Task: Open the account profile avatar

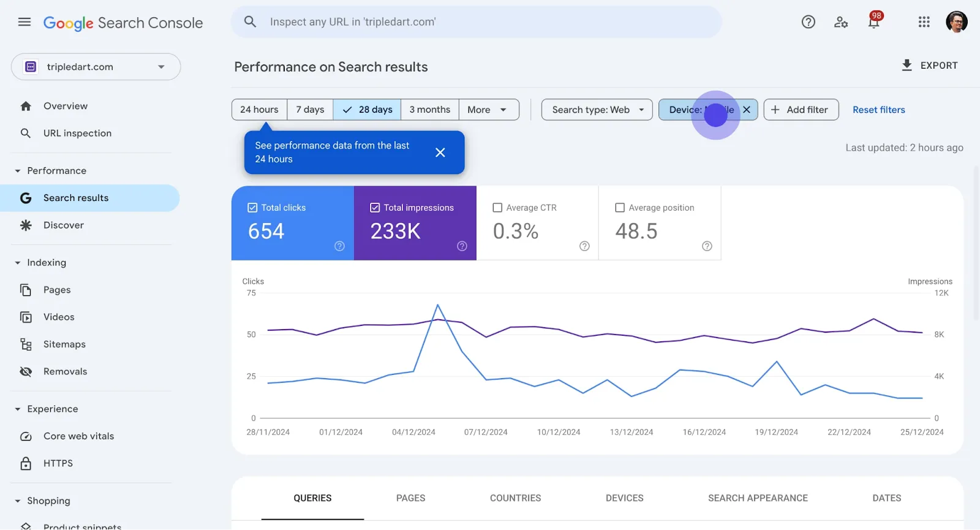Action: [x=957, y=22]
